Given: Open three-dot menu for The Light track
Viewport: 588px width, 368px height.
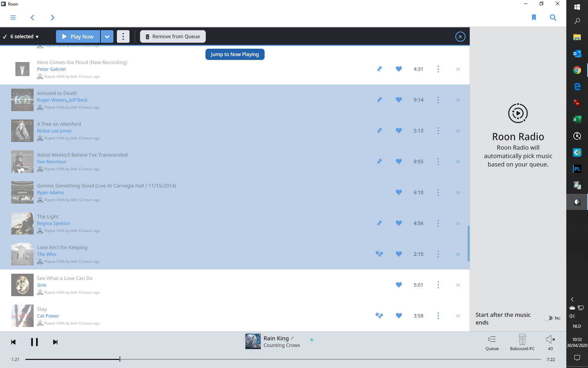Looking at the screenshot, I should (x=438, y=223).
